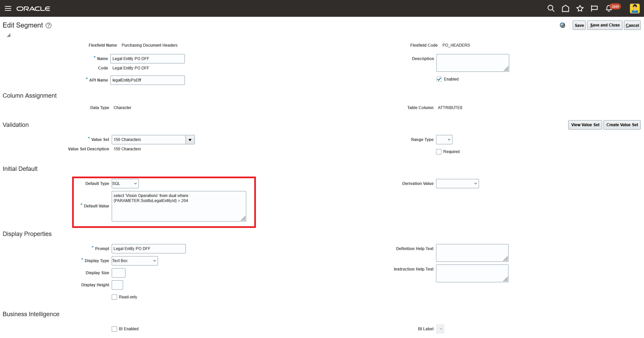Click the Value Set text field
644x338 pixels.
click(x=149, y=140)
